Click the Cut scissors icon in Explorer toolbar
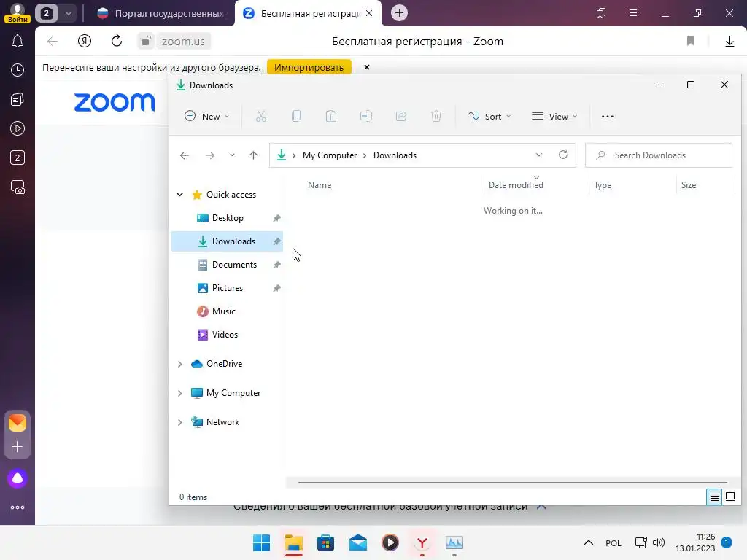The image size is (747, 560). tap(260, 116)
